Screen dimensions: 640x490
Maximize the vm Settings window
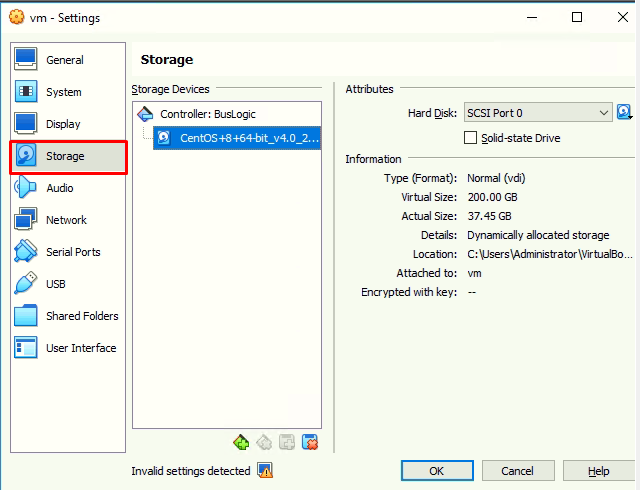577,17
